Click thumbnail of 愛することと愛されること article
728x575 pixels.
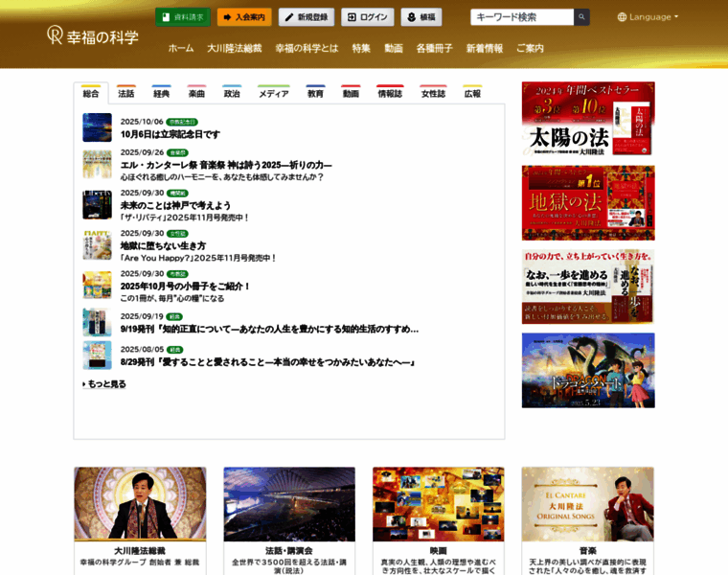click(97, 356)
